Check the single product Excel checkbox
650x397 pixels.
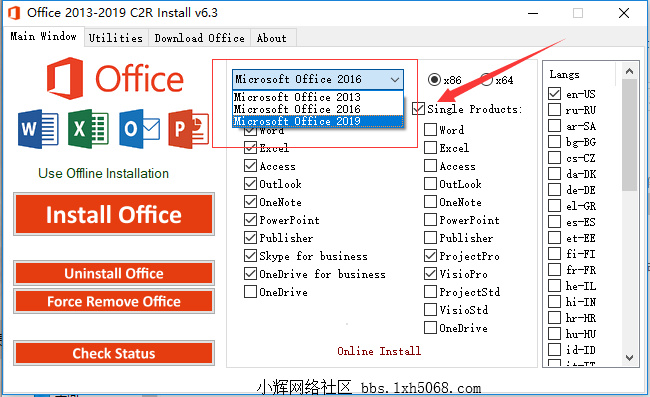click(430, 148)
